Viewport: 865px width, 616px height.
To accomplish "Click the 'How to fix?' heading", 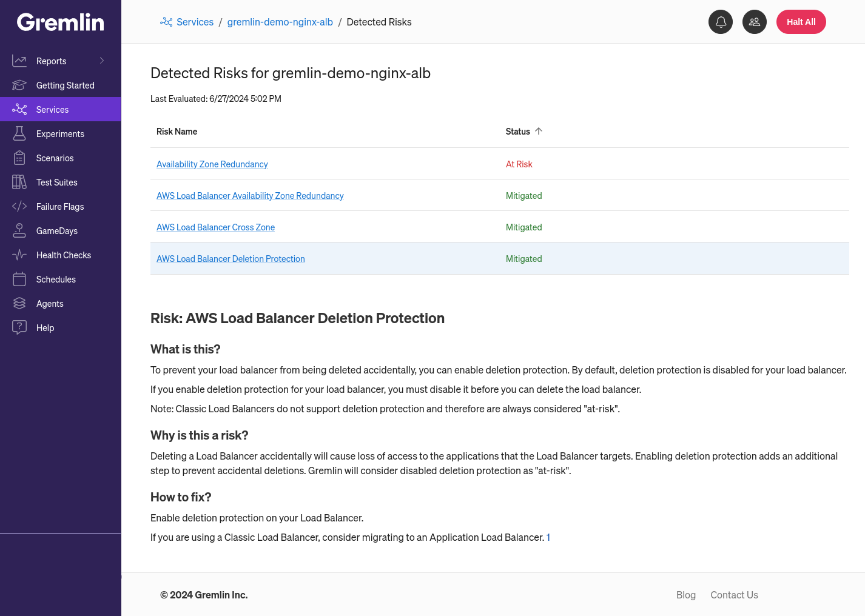I will point(181,497).
